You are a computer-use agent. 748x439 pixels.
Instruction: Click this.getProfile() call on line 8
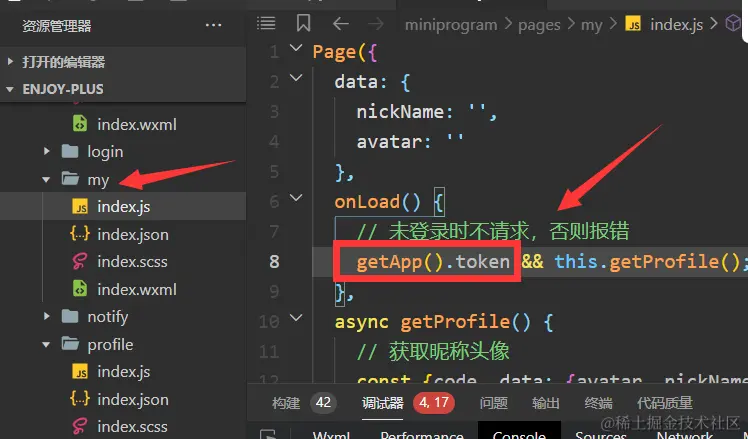point(647,261)
